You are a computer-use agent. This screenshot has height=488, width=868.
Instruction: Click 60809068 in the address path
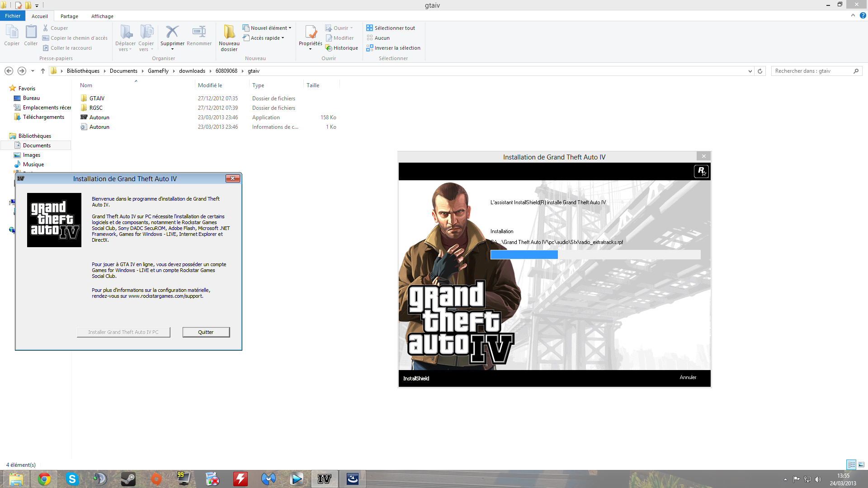pyautogui.click(x=226, y=71)
